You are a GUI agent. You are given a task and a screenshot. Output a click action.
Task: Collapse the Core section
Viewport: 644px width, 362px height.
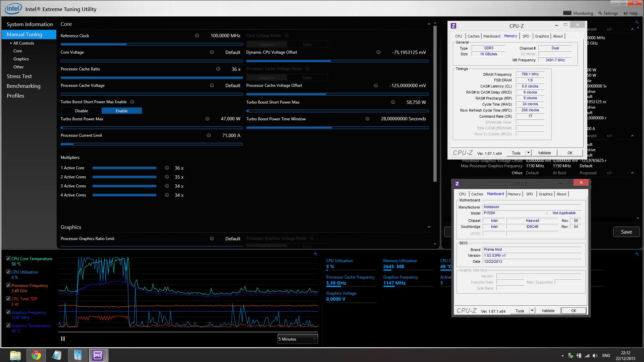(x=429, y=24)
